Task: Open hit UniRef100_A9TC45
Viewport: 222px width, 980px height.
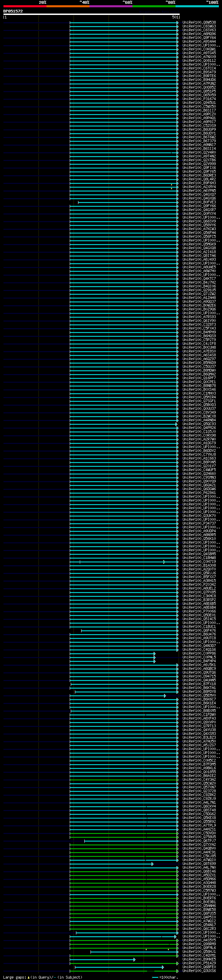Action: [199, 53]
